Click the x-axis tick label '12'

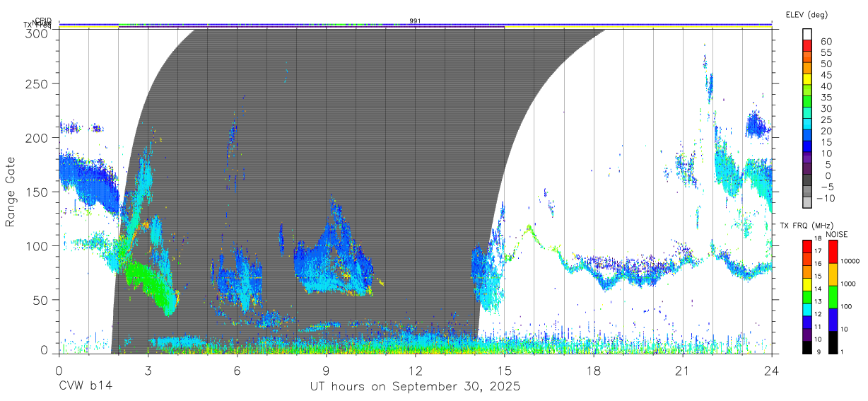click(x=415, y=369)
